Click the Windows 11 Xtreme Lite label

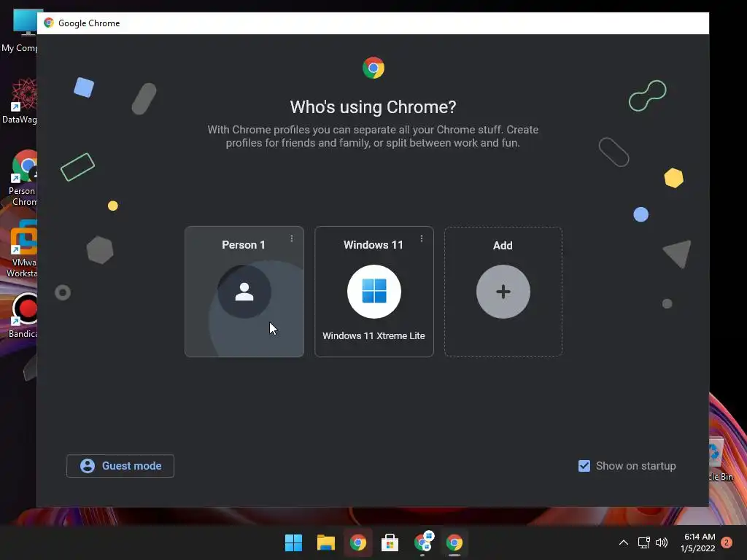(374, 335)
